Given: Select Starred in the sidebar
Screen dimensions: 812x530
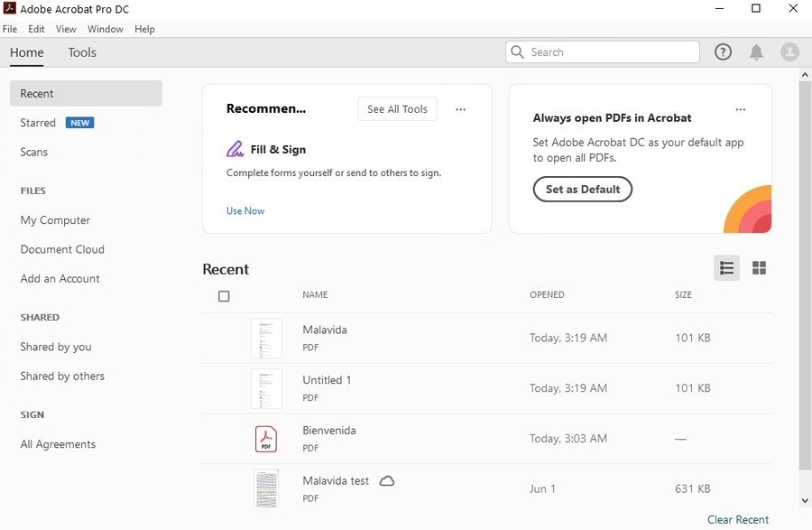Looking at the screenshot, I should [x=39, y=123].
